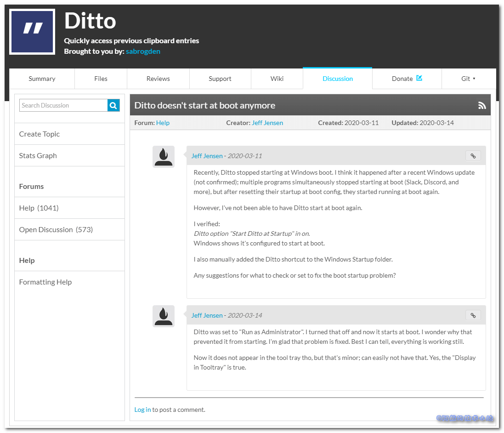Select Create Topic in the sidebar
Viewport: 504px width, 433px height.
tap(39, 134)
